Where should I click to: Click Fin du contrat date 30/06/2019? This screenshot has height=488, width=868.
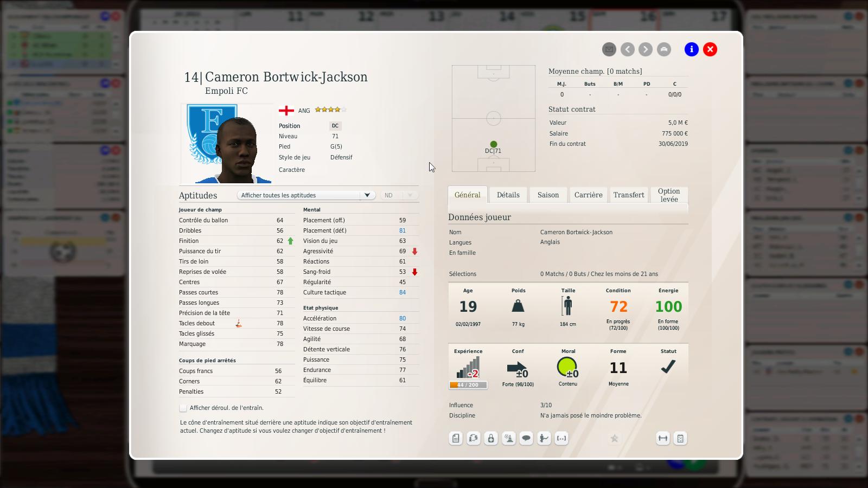pyautogui.click(x=673, y=144)
